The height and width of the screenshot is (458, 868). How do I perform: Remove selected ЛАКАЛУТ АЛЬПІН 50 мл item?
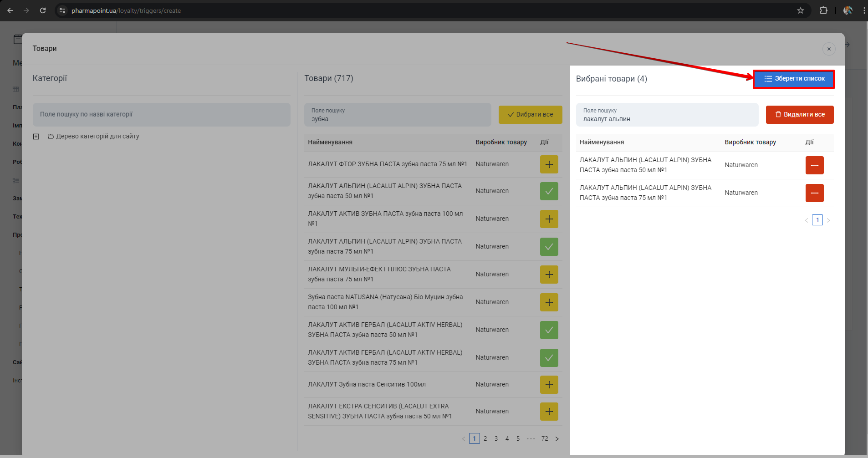tap(814, 165)
